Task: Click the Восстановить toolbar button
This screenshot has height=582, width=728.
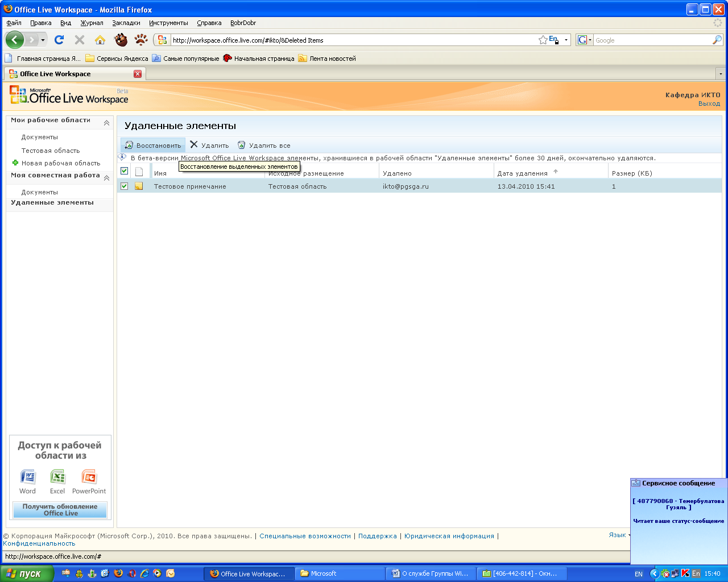Action: pyautogui.click(x=153, y=145)
